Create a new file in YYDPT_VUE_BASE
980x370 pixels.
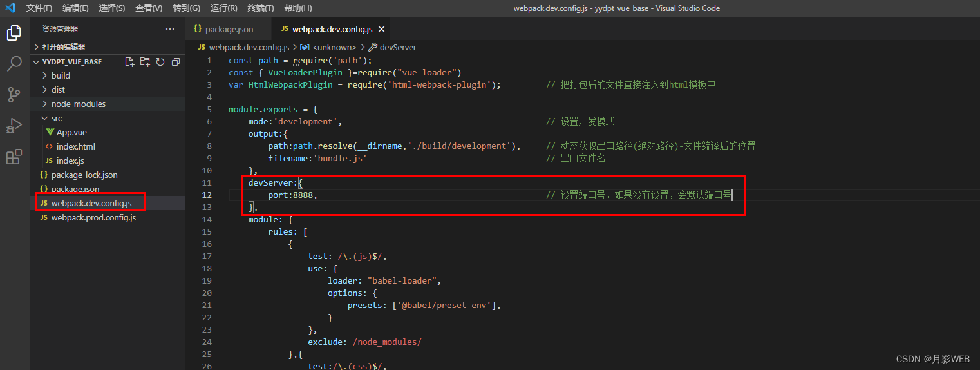tap(129, 62)
